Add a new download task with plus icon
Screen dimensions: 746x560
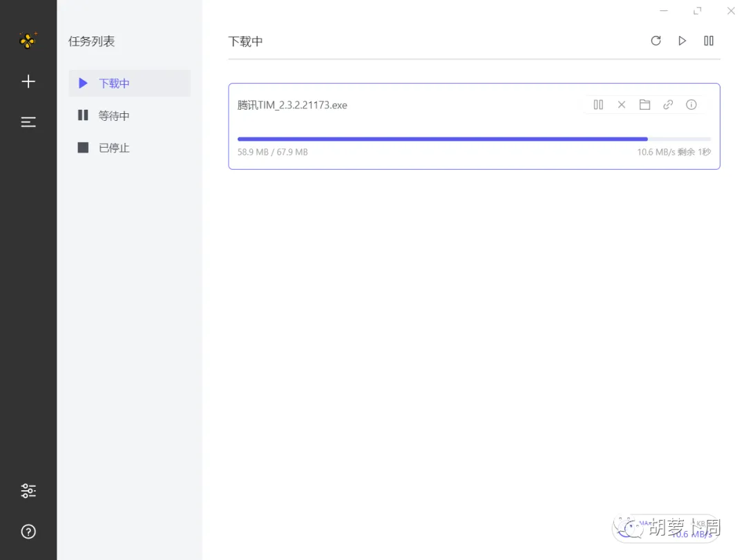[x=28, y=81]
